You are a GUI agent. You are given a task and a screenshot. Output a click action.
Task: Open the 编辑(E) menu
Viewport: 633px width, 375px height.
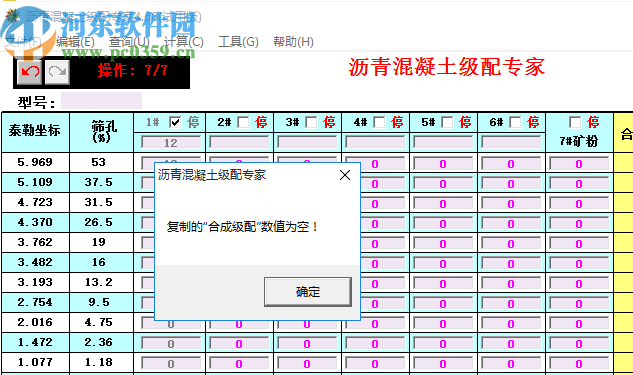pyautogui.click(x=75, y=42)
